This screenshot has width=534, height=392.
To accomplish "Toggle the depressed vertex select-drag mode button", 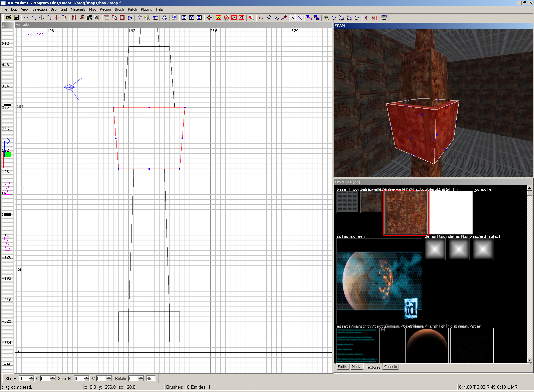I will click(292, 18).
